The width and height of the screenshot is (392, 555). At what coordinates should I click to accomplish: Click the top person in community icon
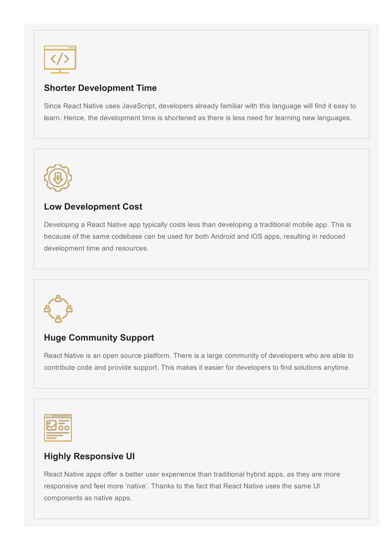coord(58,298)
